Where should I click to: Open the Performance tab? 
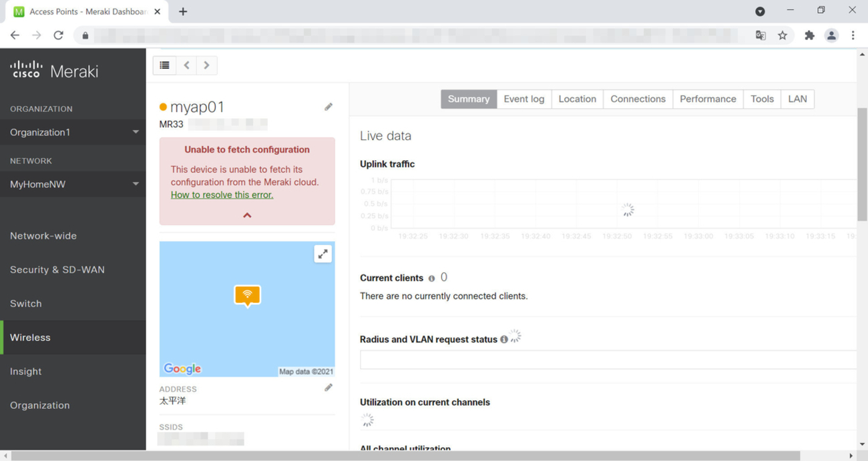pyautogui.click(x=707, y=99)
